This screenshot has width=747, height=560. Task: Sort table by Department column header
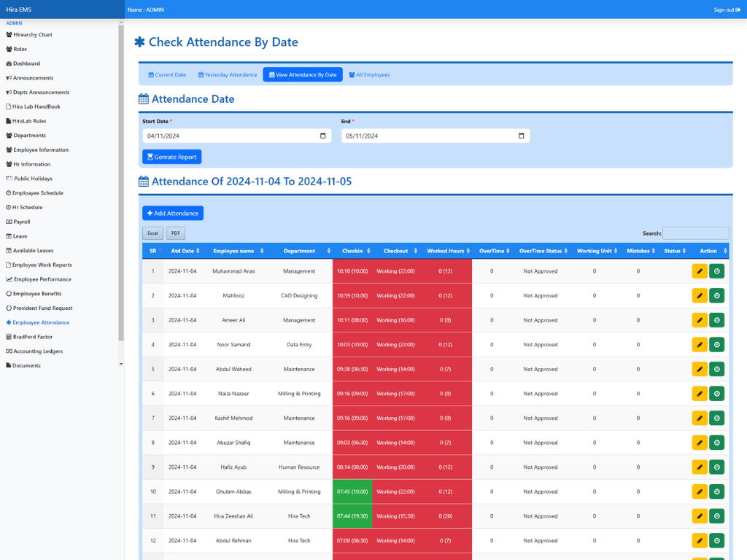299,251
